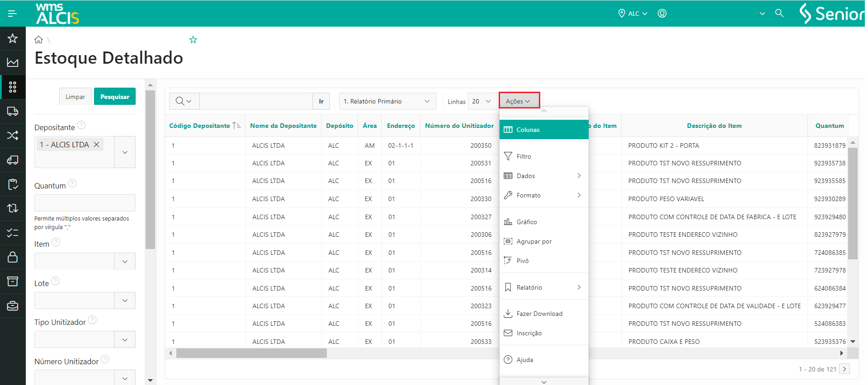Click the Quantum filter input field
Viewport: 868px width, 385px height.
point(85,203)
